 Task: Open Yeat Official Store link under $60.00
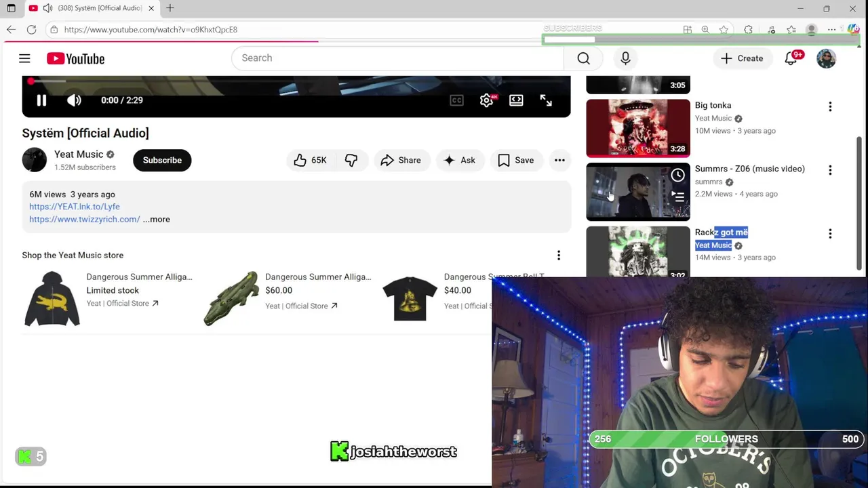click(301, 306)
